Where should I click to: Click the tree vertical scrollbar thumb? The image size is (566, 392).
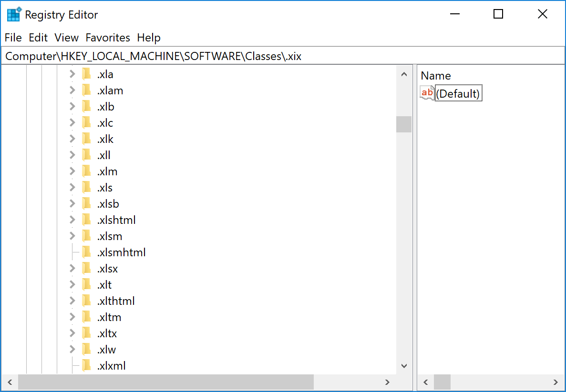(x=404, y=124)
